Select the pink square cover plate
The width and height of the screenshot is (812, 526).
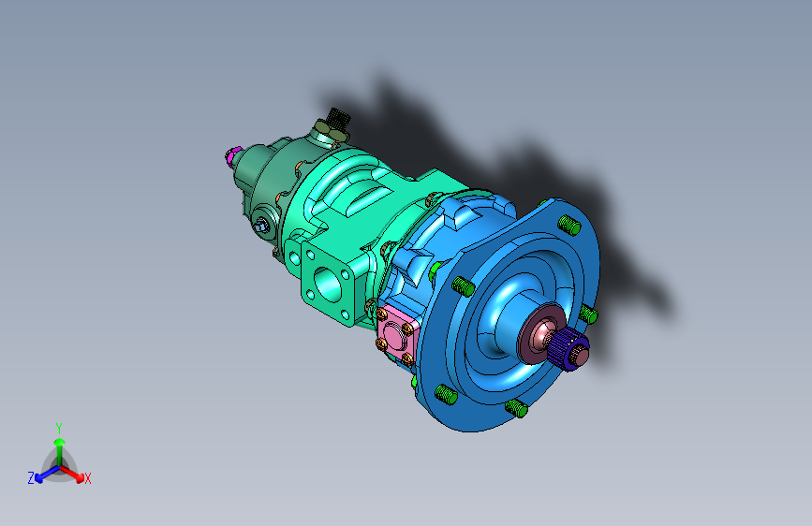click(397, 333)
